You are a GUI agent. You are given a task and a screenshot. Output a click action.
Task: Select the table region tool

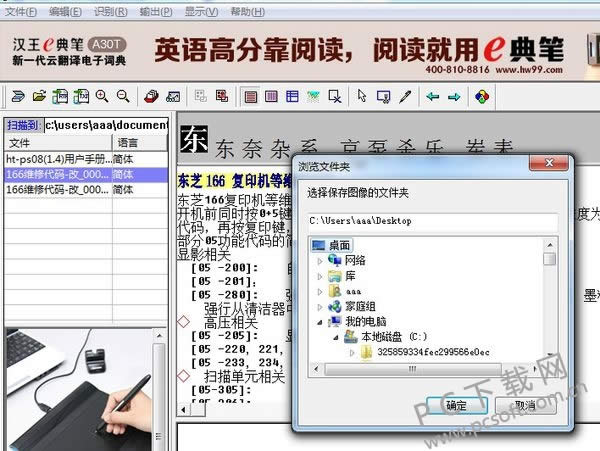(292, 96)
